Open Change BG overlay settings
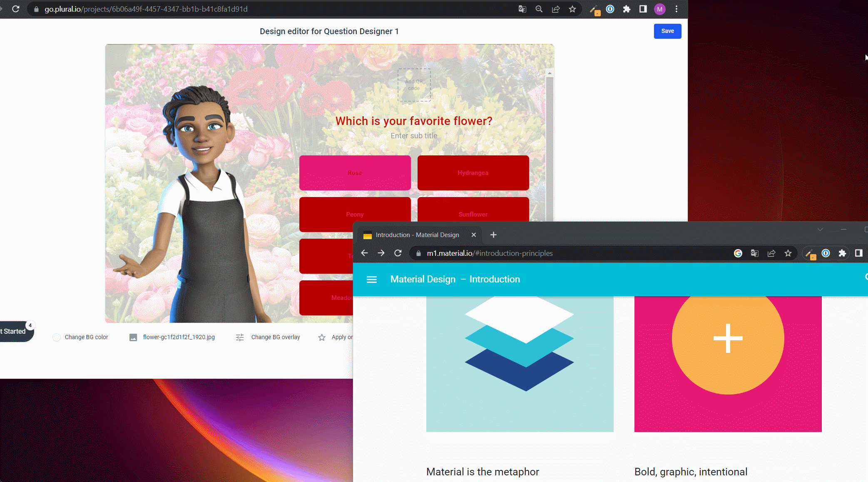868x482 pixels. pyautogui.click(x=268, y=337)
